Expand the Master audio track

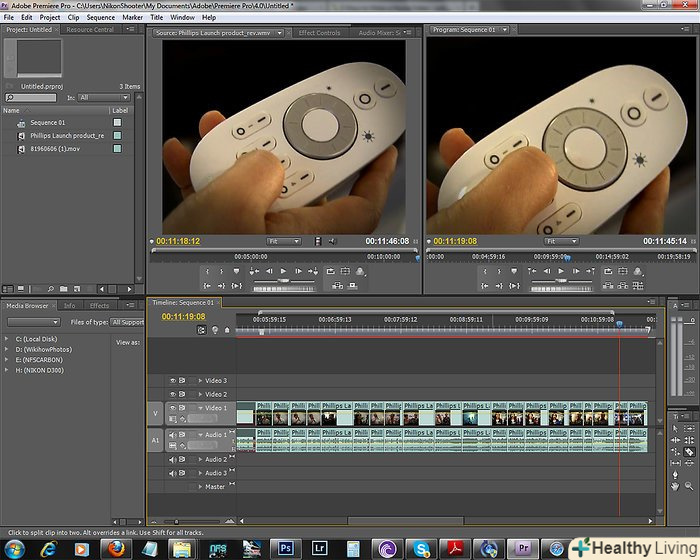tap(200, 487)
